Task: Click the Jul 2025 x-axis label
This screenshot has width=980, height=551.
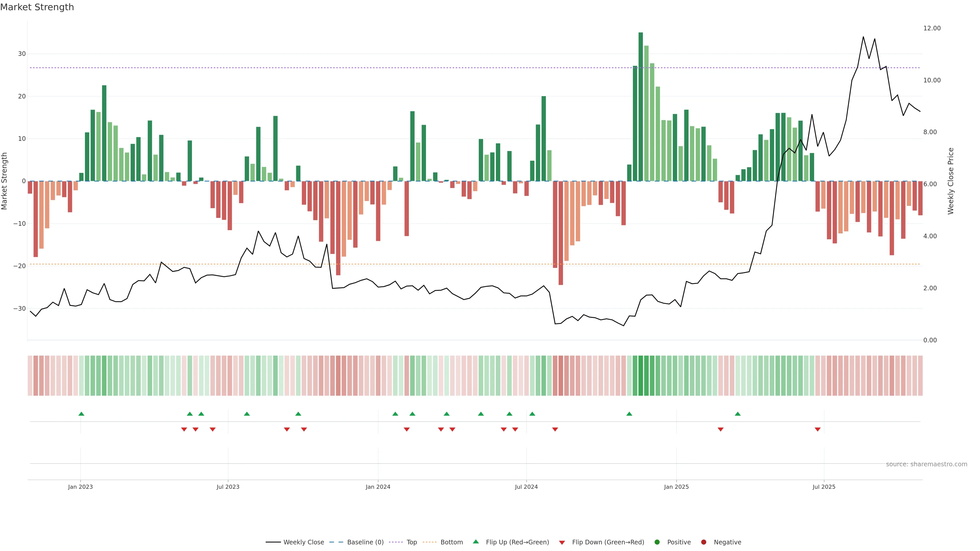Action: click(x=824, y=487)
